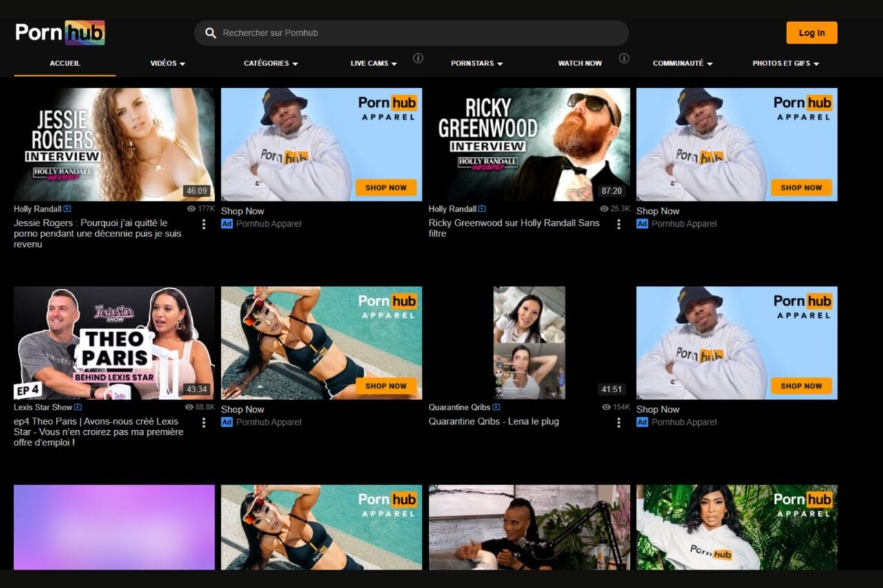Open the CATÉGORIES dropdown
Screen dimensions: 883x588
tap(270, 63)
